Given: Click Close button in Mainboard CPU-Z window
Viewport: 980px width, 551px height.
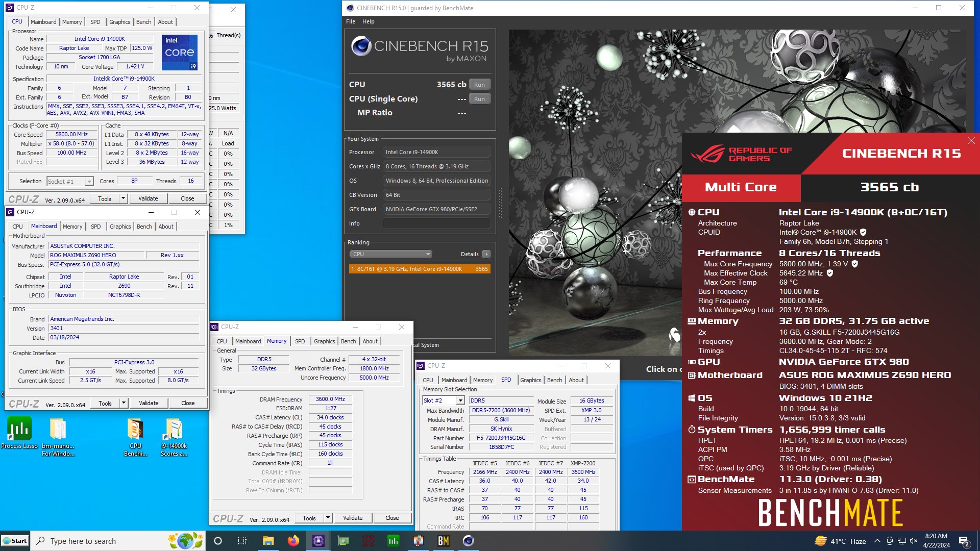Looking at the screenshot, I should pyautogui.click(x=188, y=403).
